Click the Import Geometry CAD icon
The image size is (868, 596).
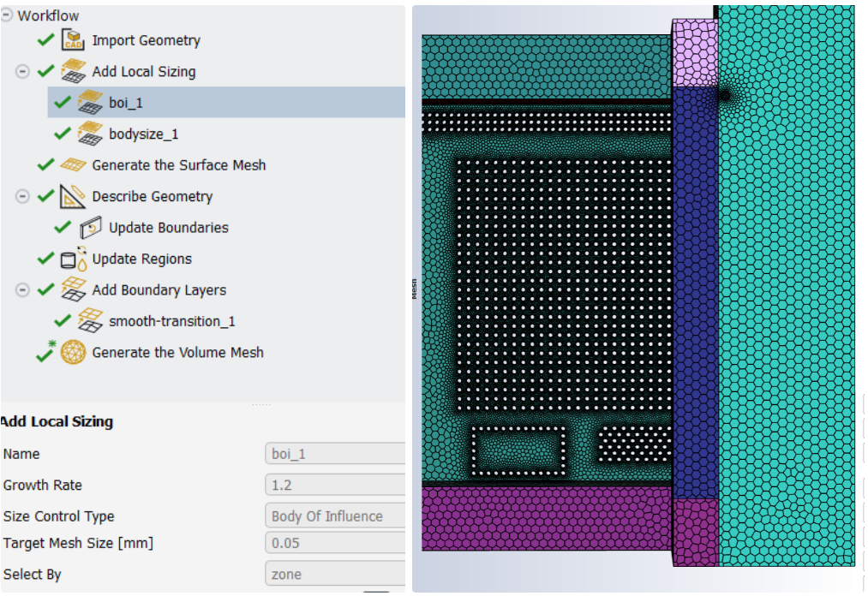click(x=73, y=40)
